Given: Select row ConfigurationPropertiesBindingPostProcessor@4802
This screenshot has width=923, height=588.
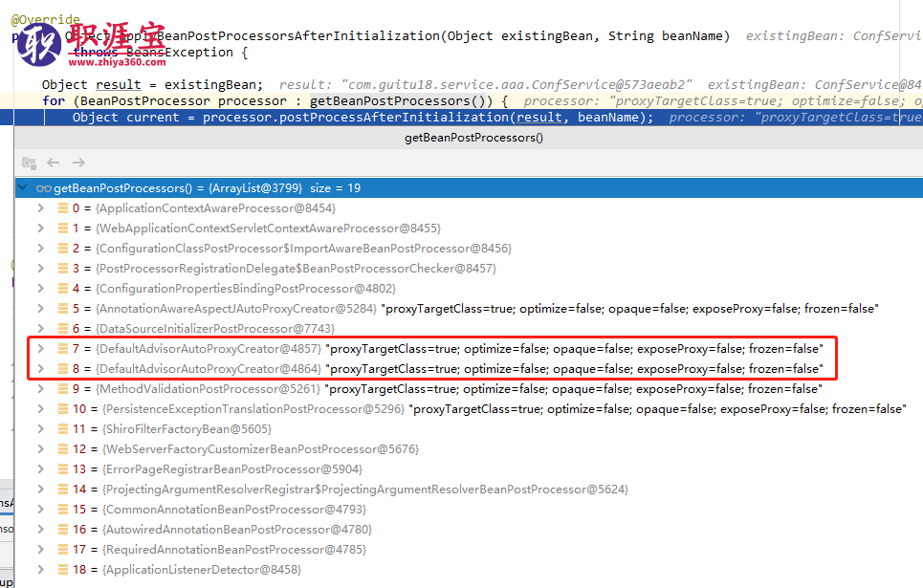Looking at the screenshot, I should 469,288.
